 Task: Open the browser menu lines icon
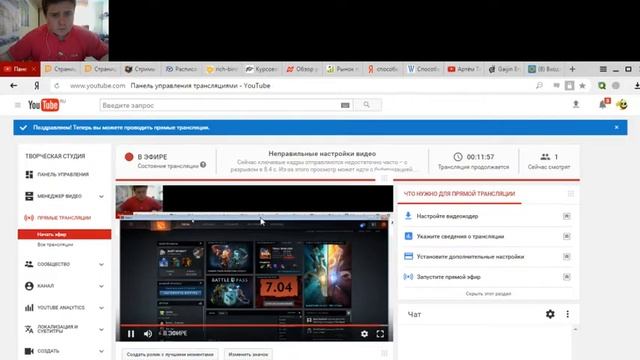tap(603, 69)
